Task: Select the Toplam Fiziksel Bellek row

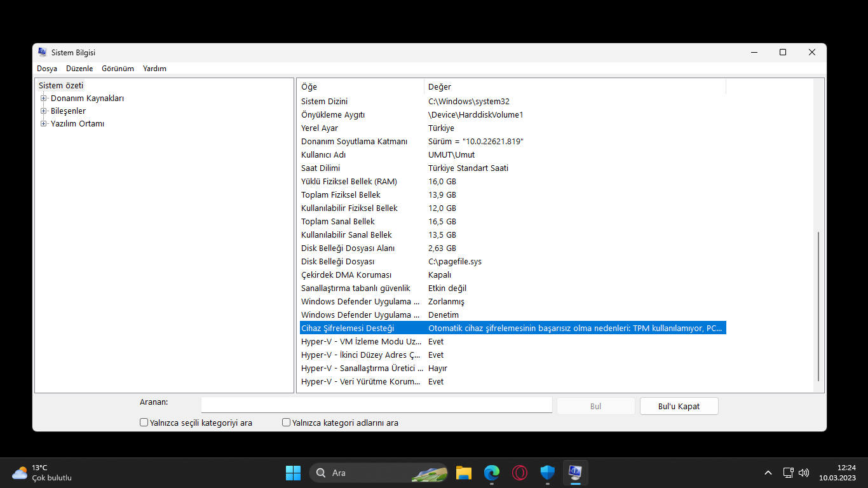Action: [512, 195]
